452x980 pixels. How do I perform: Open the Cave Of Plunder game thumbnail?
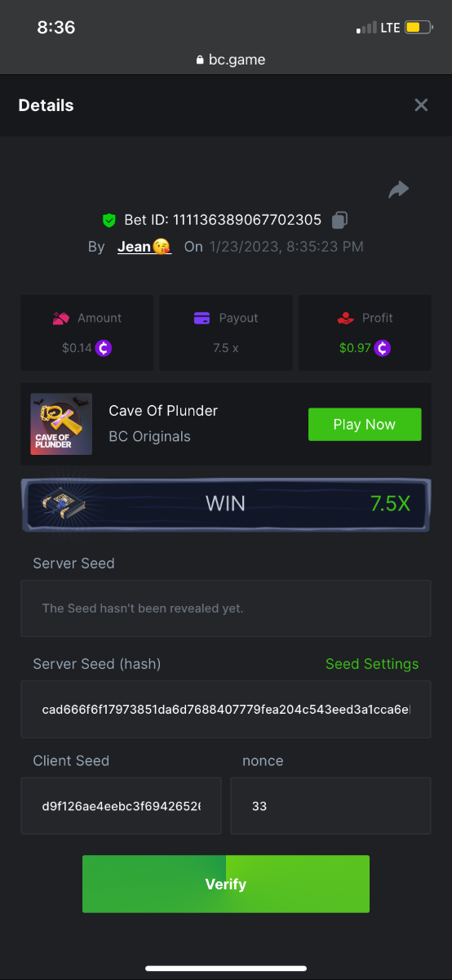coord(61,425)
